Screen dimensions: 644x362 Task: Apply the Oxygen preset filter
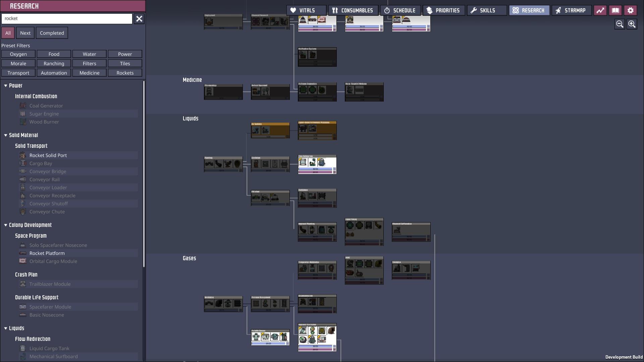(18, 54)
